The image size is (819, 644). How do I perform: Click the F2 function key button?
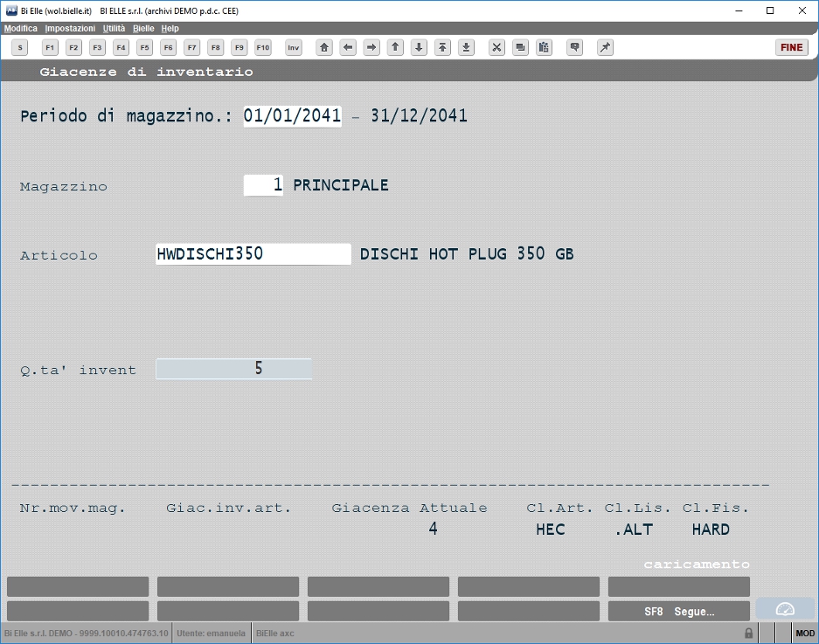point(73,47)
